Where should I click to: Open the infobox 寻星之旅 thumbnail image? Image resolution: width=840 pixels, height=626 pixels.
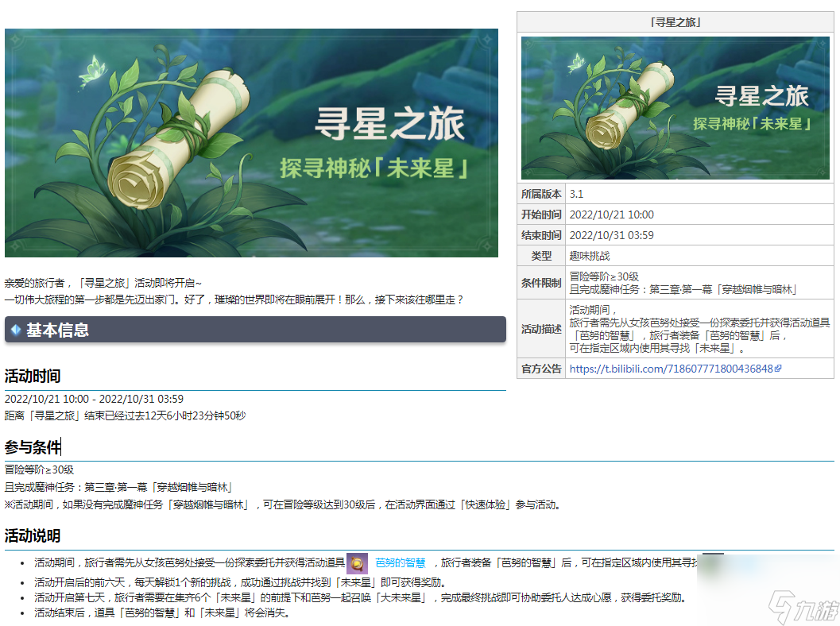pyautogui.click(x=675, y=107)
